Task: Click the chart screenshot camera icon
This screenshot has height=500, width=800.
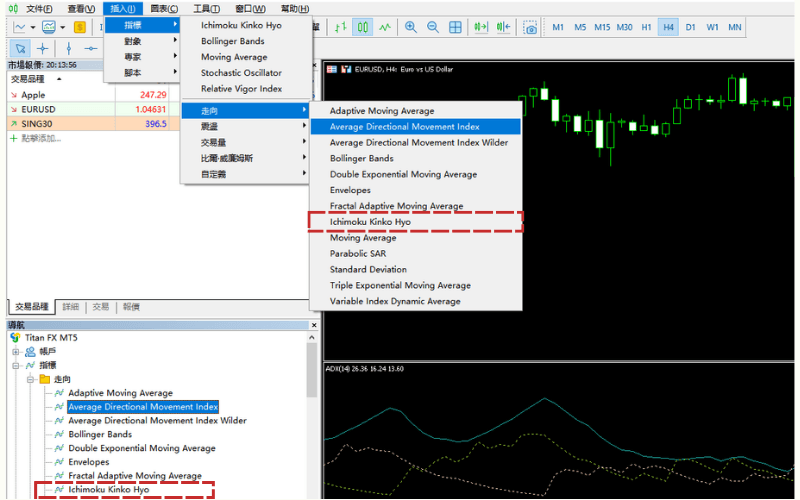Action: (530, 27)
